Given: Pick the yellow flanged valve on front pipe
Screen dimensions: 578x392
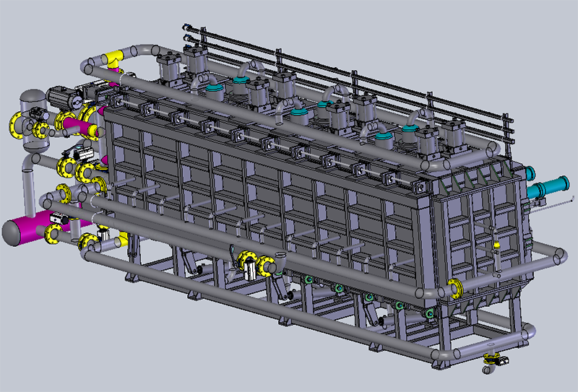Looking at the screenshot, I should pyautogui.click(x=256, y=262).
